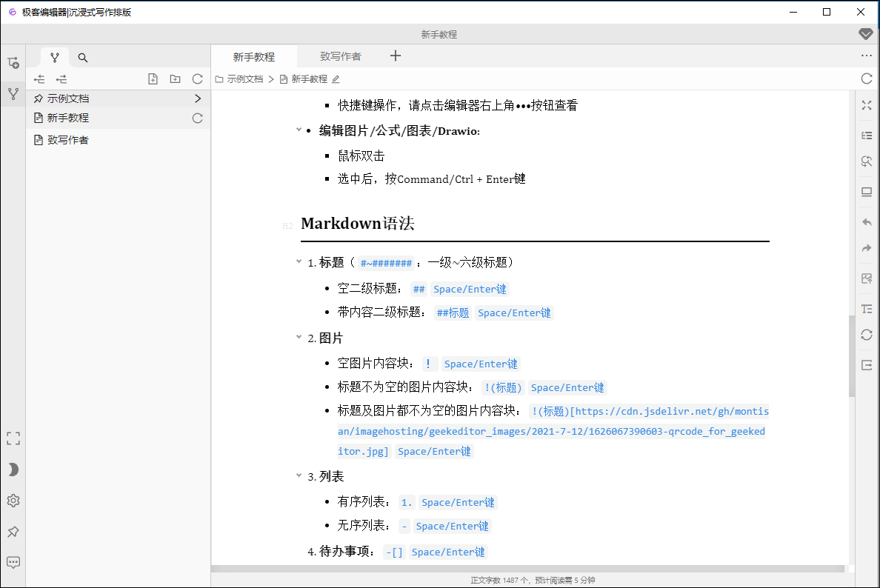Click the 有序列表 line
880x588 pixels.
click(x=416, y=502)
